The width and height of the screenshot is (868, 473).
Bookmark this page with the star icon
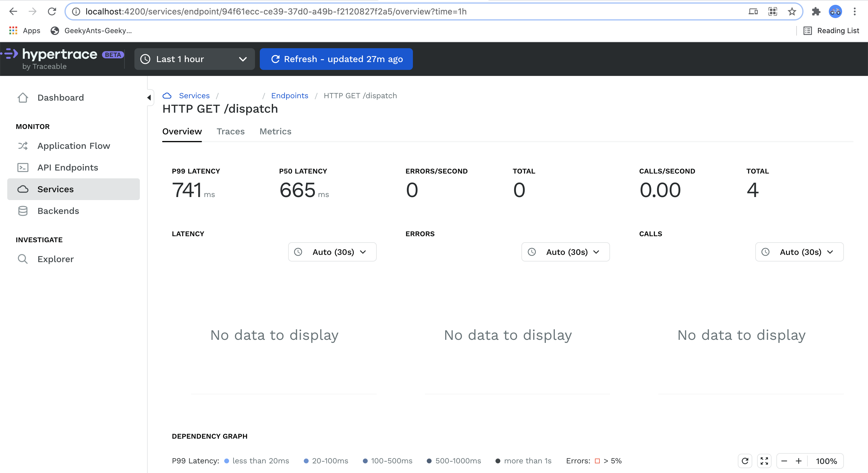[792, 12]
